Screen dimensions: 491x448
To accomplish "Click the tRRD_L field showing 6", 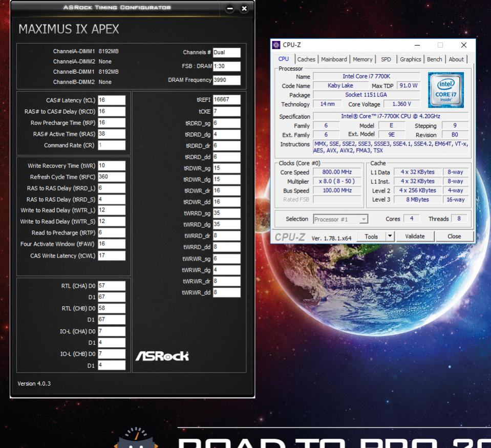I will tap(112, 188).
